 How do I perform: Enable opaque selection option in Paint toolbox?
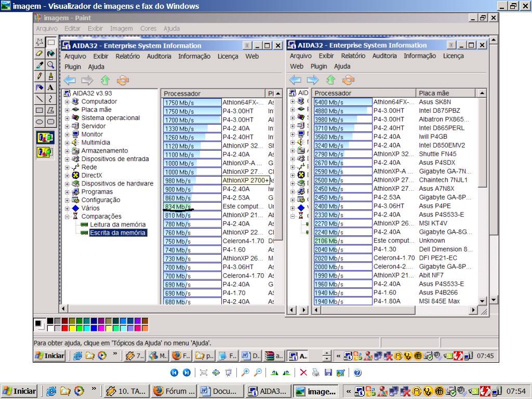tap(45, 137)
